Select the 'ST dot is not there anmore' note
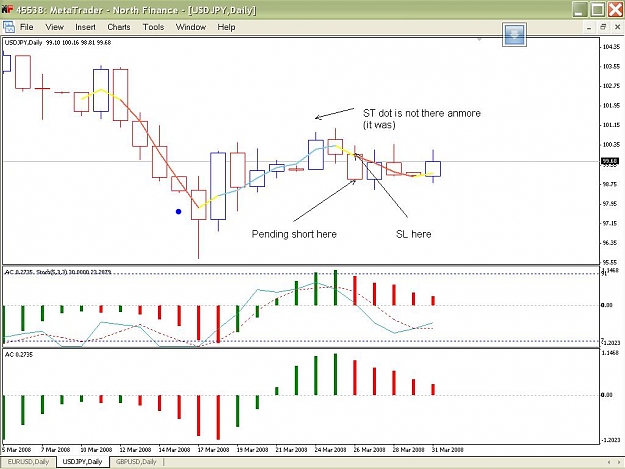625x469 pixels. pos(422,119)
